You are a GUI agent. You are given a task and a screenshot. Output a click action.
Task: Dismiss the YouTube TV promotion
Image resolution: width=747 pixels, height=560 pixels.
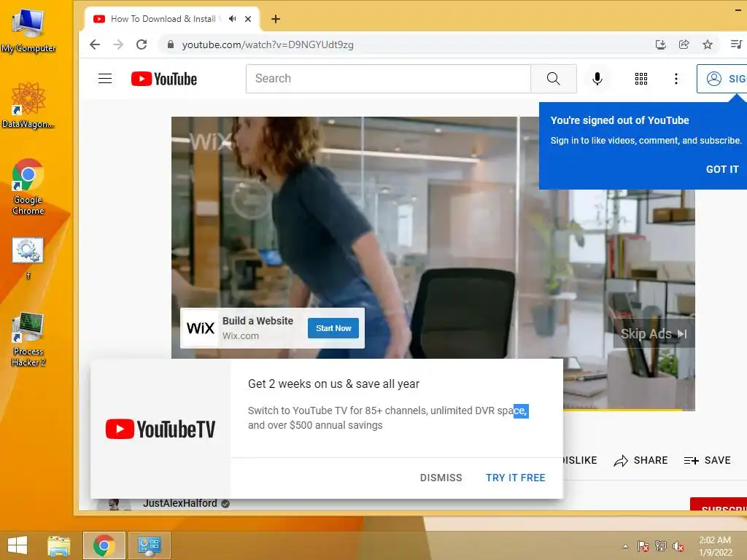pyautogui.click(x=441, y=478)
